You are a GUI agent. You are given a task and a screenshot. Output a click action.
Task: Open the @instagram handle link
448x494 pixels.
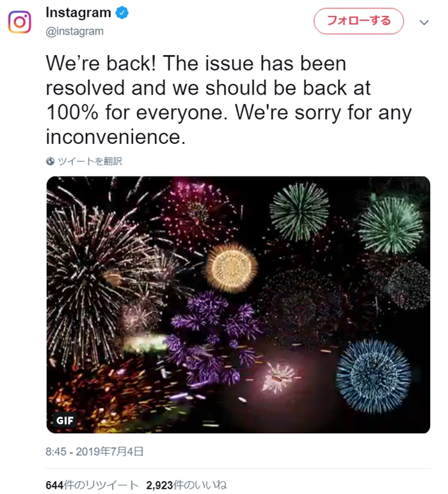pos(75,31)
